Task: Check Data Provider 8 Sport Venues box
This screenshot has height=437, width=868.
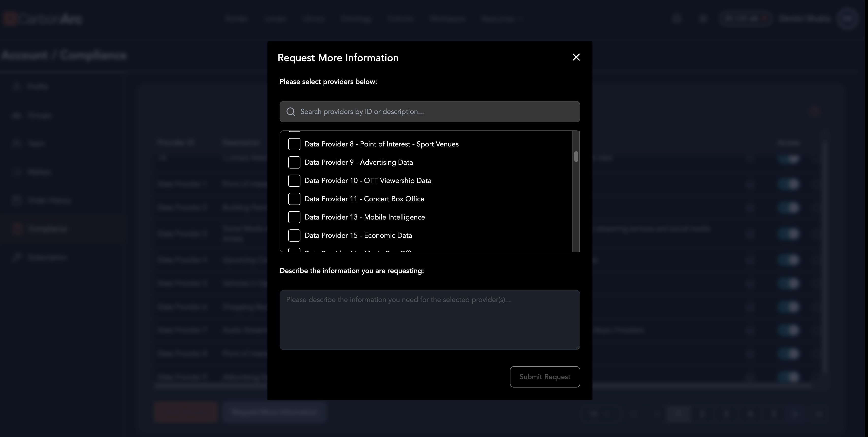Action: [294, 144]
